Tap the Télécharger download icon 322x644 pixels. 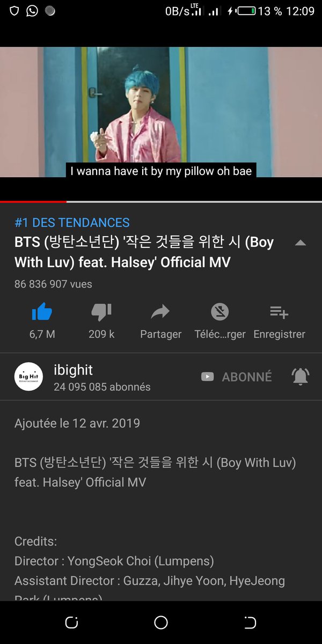click(x=219, y=312)
